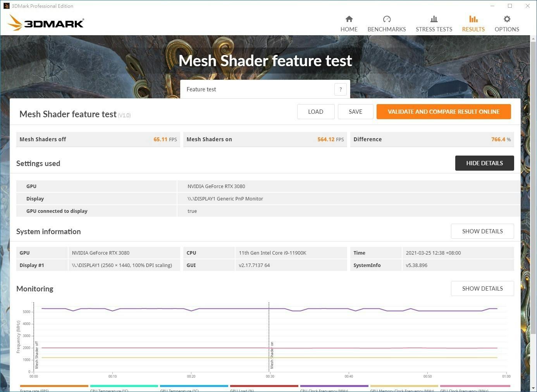
Task: Toggle the GPU Clock Frequency pink legend swatch
Action: 475,386
